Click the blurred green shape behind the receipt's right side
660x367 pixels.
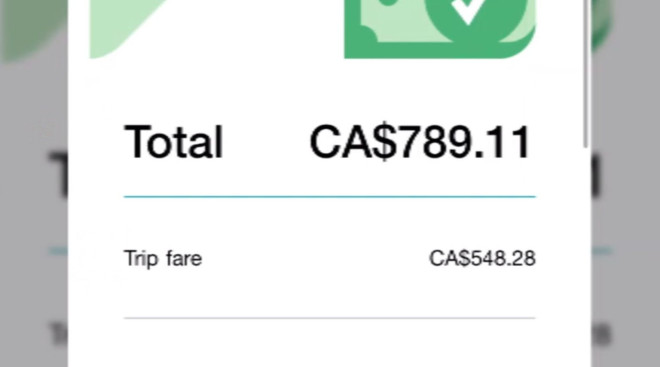tap(600, 25)
